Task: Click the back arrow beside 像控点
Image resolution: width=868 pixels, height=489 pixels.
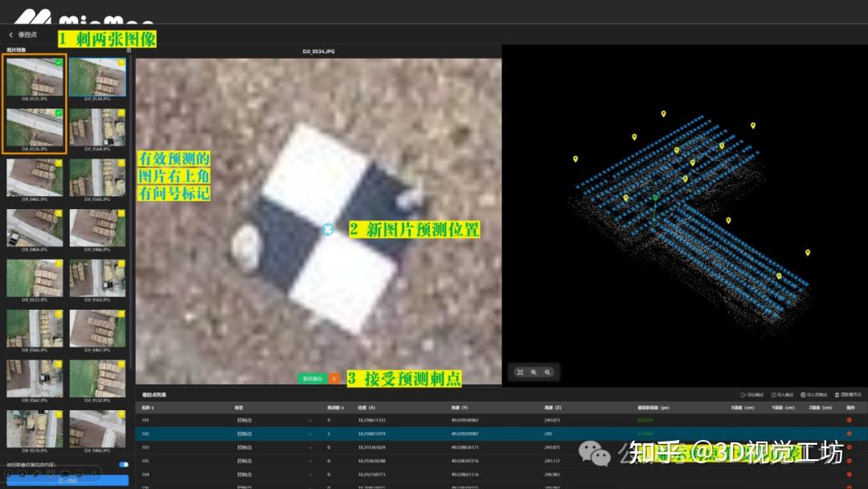Action: [10, 35]
